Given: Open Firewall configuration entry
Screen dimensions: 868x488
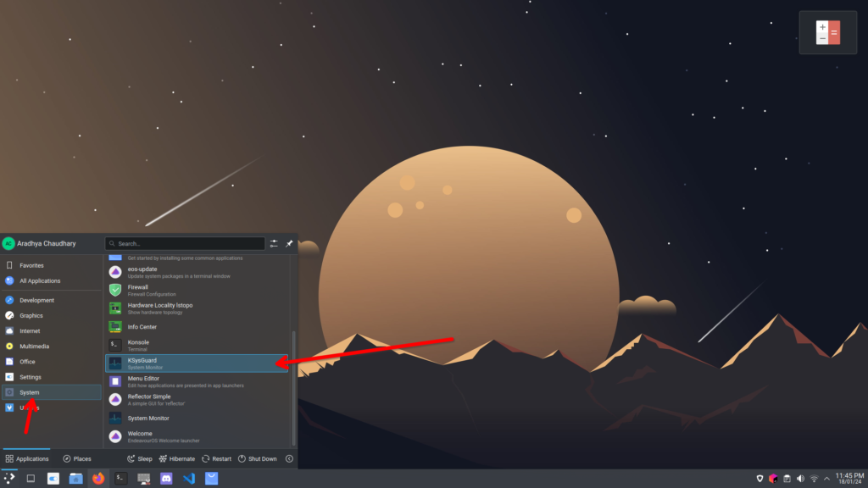Looking at the screenshot, I should tap(197, 291).
